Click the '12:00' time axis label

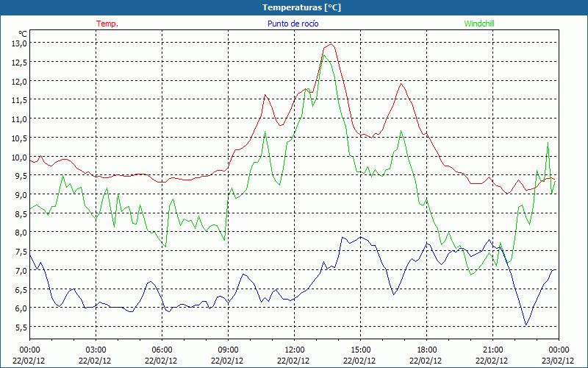point(295,350)
